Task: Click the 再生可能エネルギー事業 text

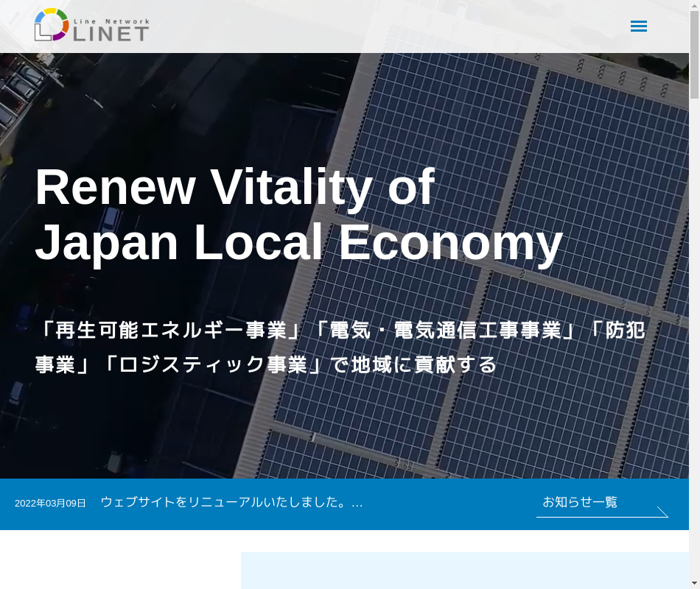Action: point(170,330)
